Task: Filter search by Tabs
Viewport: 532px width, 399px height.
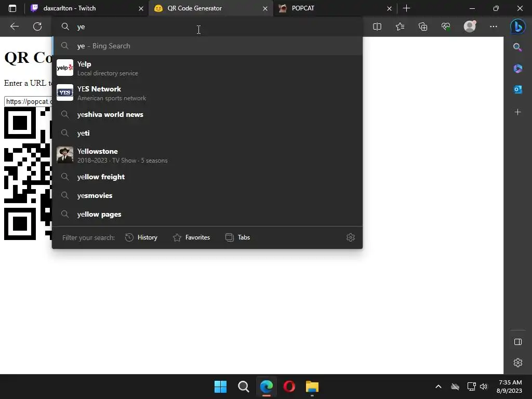Action: point(237,237)
